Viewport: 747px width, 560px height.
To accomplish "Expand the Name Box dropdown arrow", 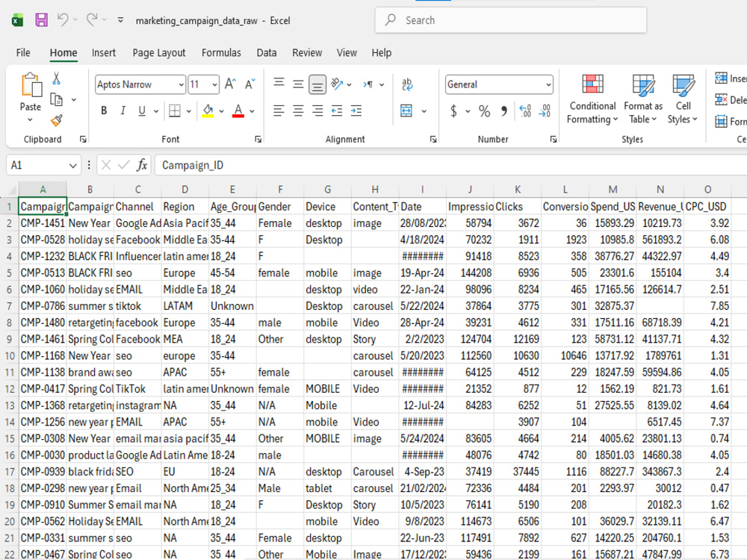I will pos(73,165).
